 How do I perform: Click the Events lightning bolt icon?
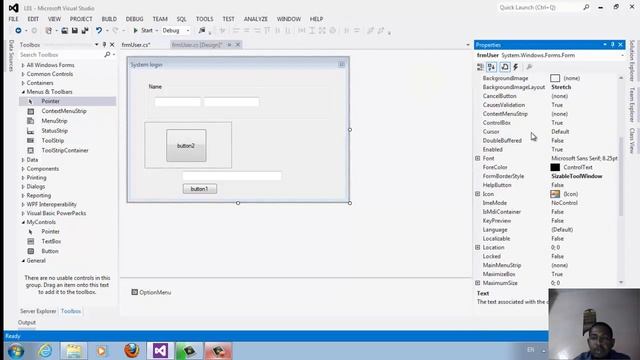(516, 67)
